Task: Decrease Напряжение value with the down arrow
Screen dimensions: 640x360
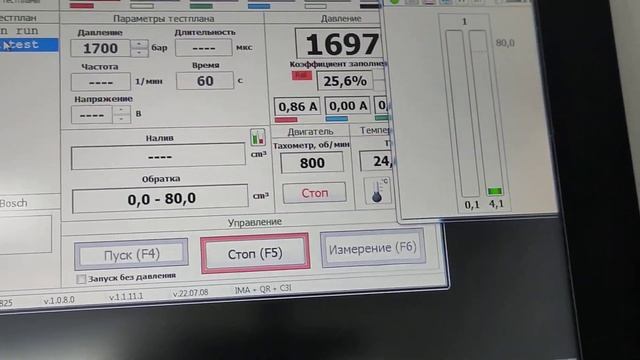Action: pos(121,119)
